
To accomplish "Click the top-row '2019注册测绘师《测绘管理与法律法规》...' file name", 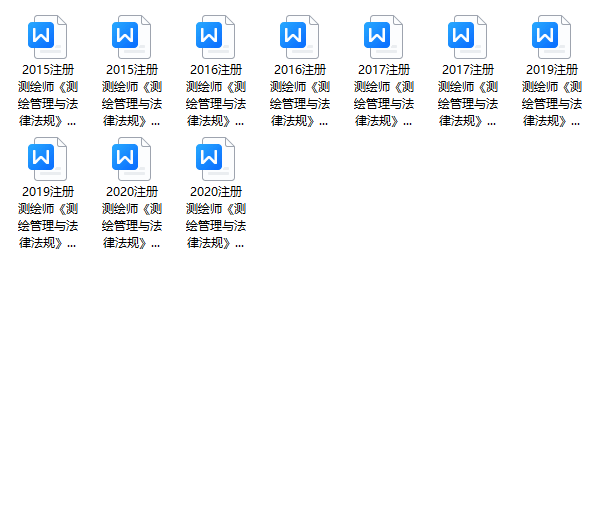I will (x=552, y=95).
